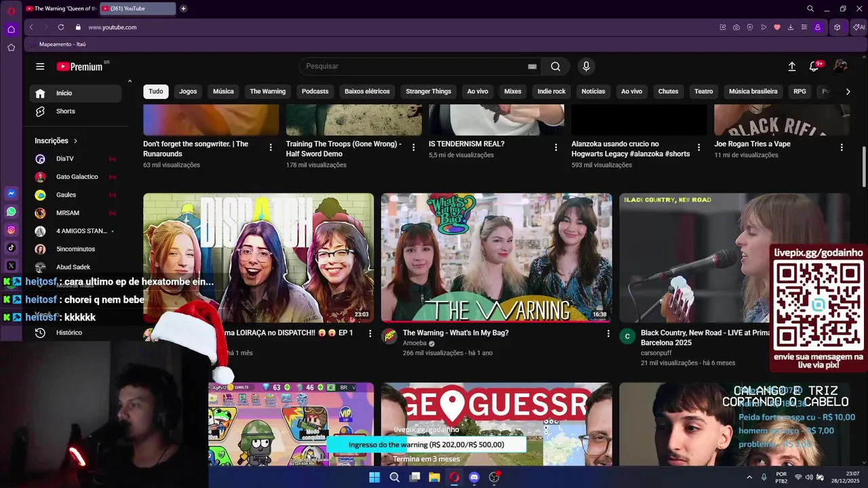Click the YouTube Premium logo

point(80,66)
